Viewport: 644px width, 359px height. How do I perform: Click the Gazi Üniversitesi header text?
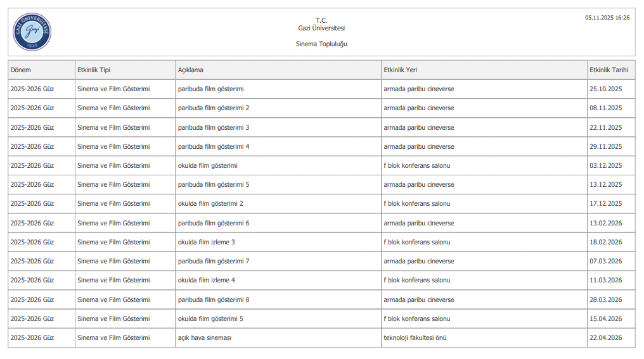click(x=321, y=28)
